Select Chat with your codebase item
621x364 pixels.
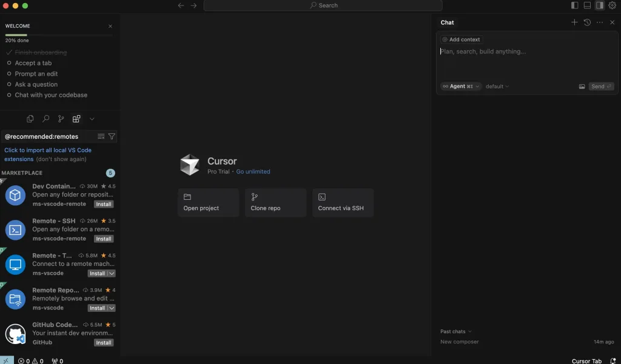click(51, 95)
